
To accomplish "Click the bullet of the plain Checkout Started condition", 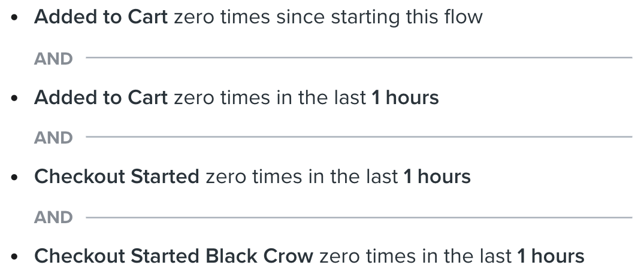I will pyautogui.click(x=15, y=178).
